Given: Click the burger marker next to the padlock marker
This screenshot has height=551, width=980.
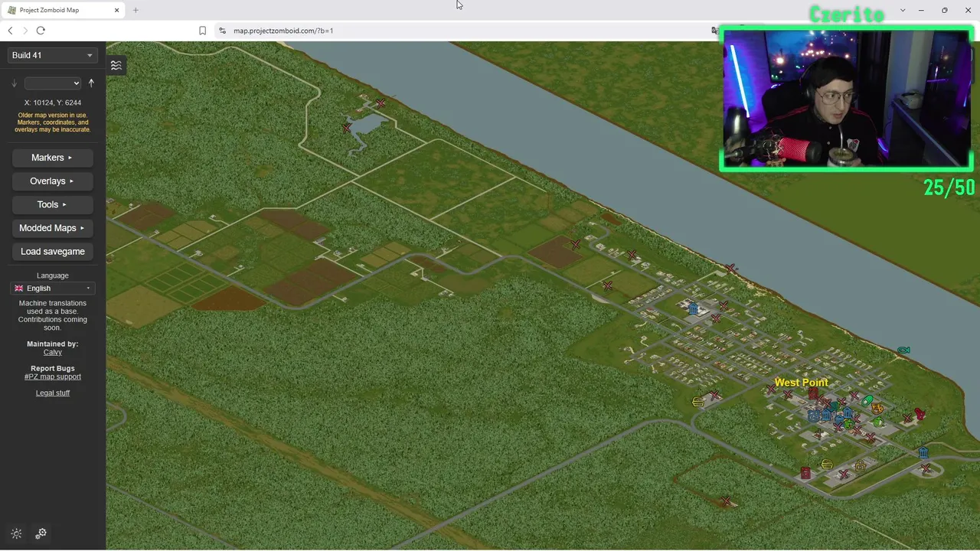Looking at the screenshot, I should (x=827, y=464).
